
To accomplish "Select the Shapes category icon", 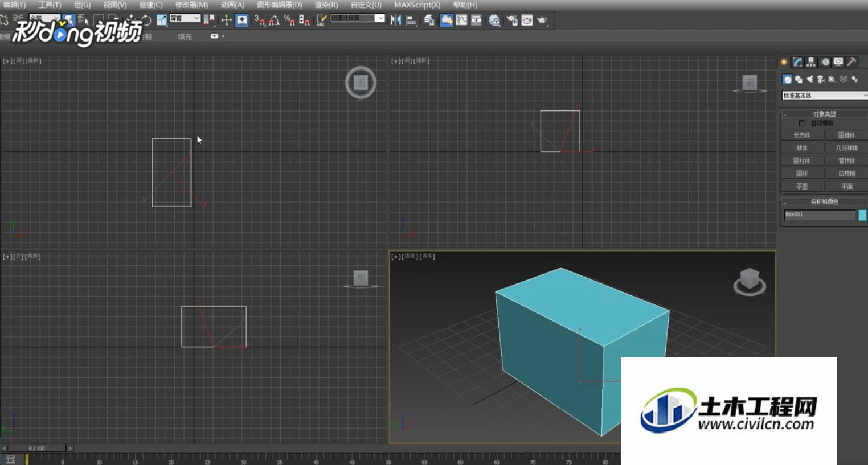I will [799, 79].
